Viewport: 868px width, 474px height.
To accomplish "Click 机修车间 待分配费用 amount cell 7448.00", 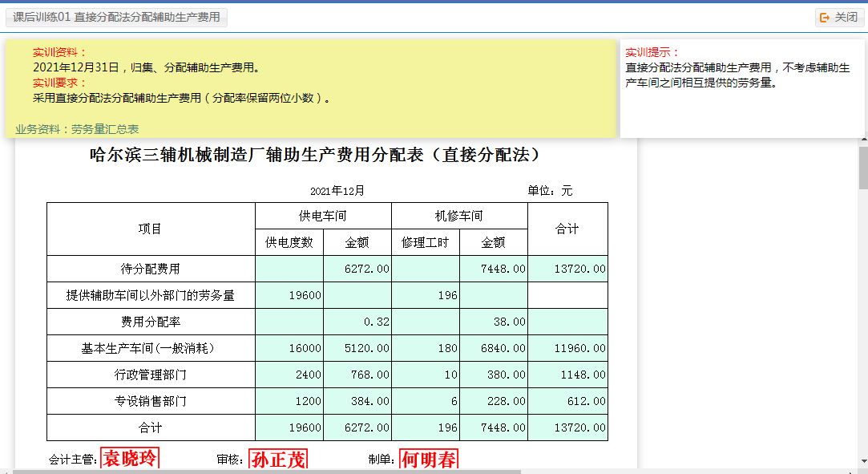I will click(494, 269).
